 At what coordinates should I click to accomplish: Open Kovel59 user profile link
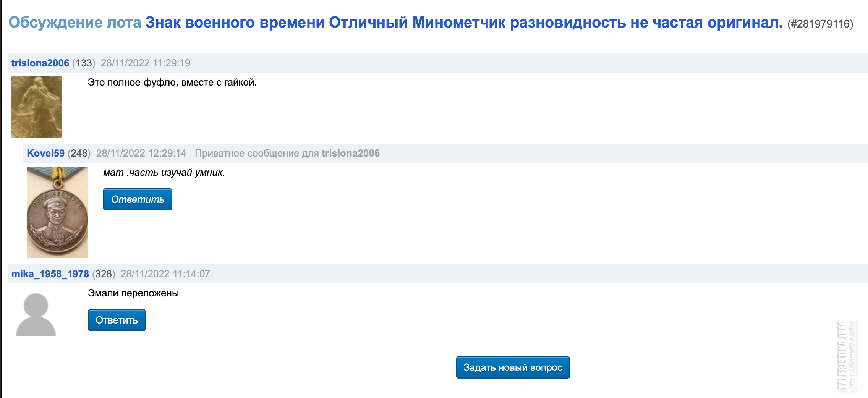(x=45, y=153)
